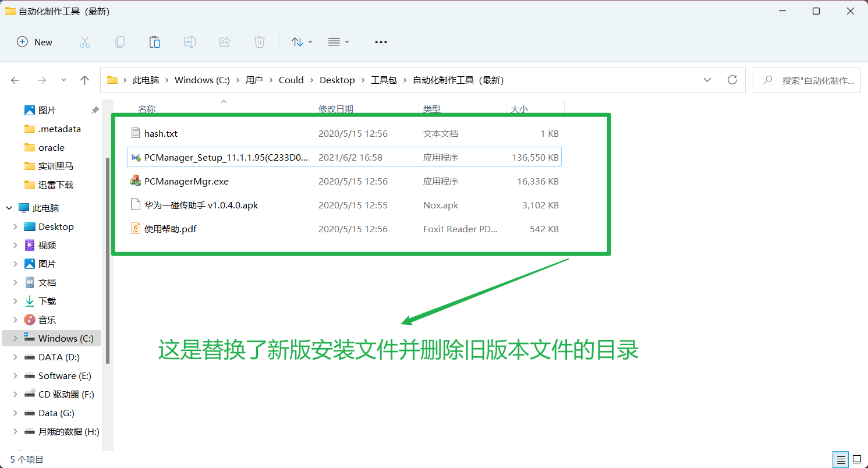868x468 pixels.
Task: Open the View layout options dropdown
Action: (338, 42)
